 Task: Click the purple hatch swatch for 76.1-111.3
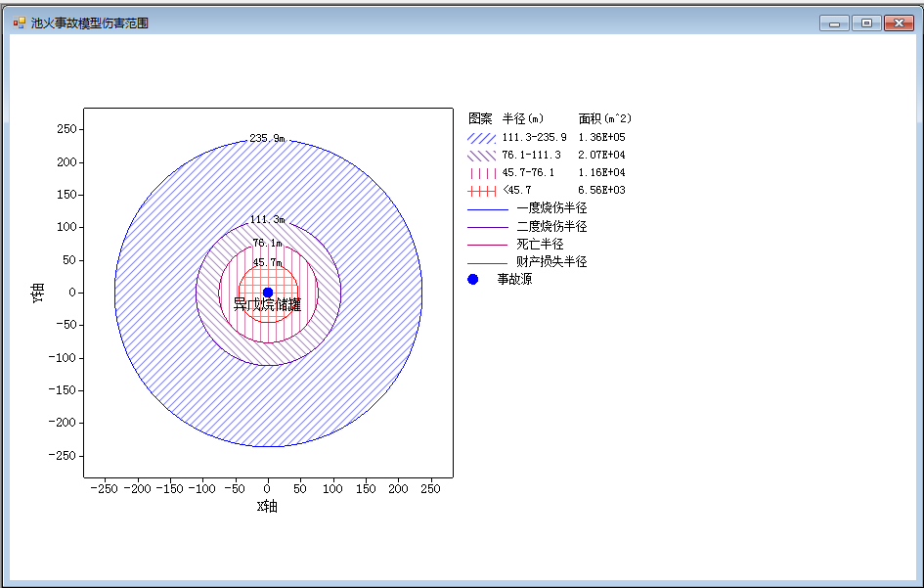481,156
